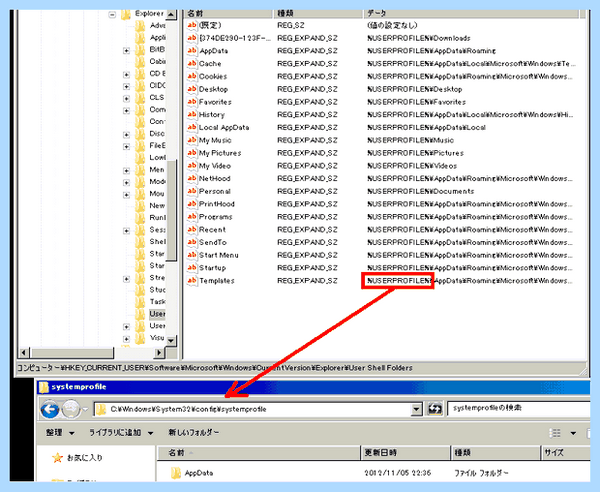Expand the FileE registry key

tap(126, 147)
